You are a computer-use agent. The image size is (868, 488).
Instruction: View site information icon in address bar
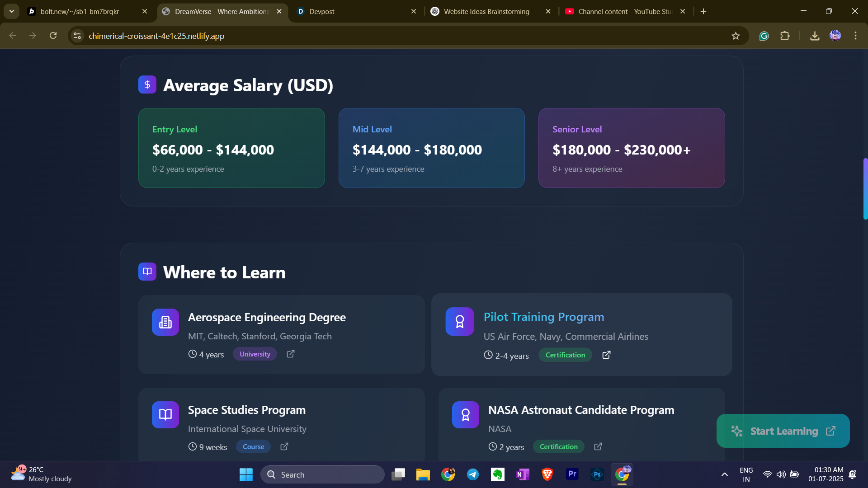[78, 36]
